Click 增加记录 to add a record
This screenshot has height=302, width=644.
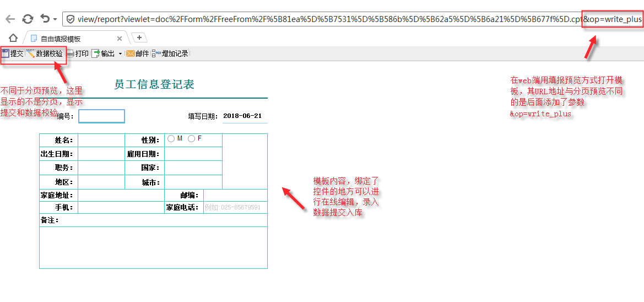pos(170,53)
